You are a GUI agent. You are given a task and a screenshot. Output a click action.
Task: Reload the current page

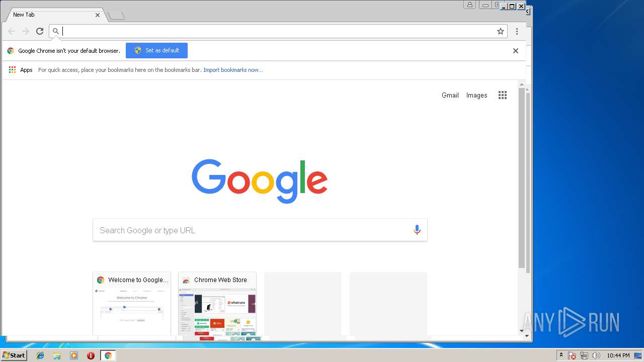(40, 31)
